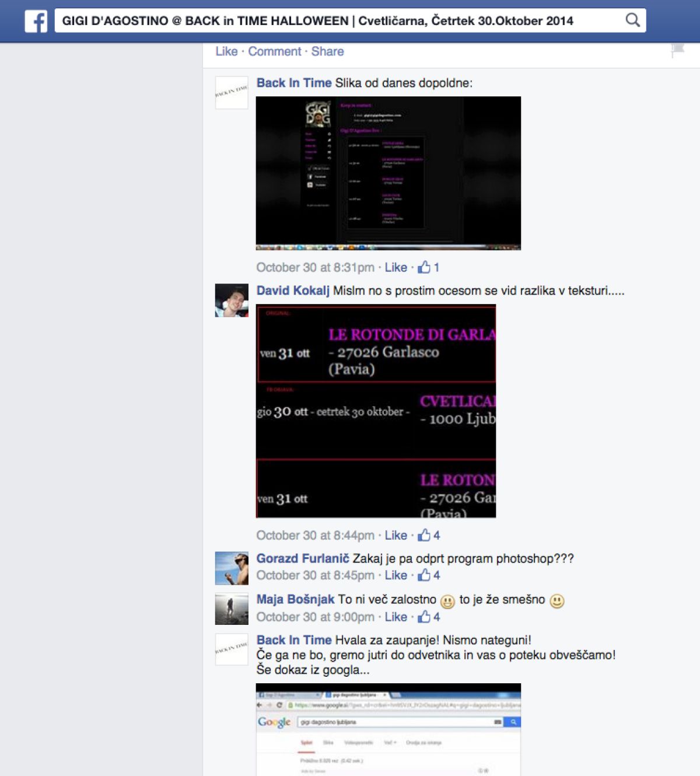Like David Kokalj's 8:44pm comment

click(x=395, y=535)
